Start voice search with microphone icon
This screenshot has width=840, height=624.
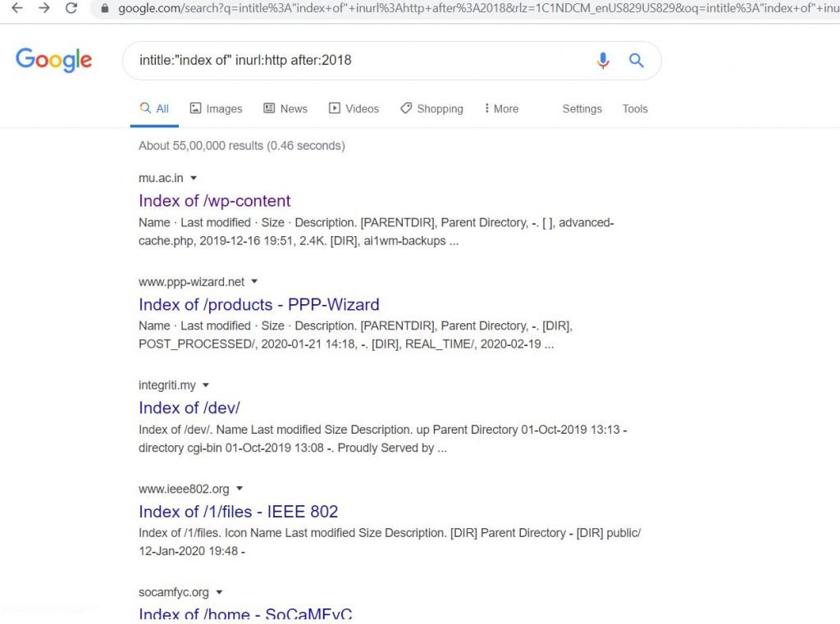603,61
